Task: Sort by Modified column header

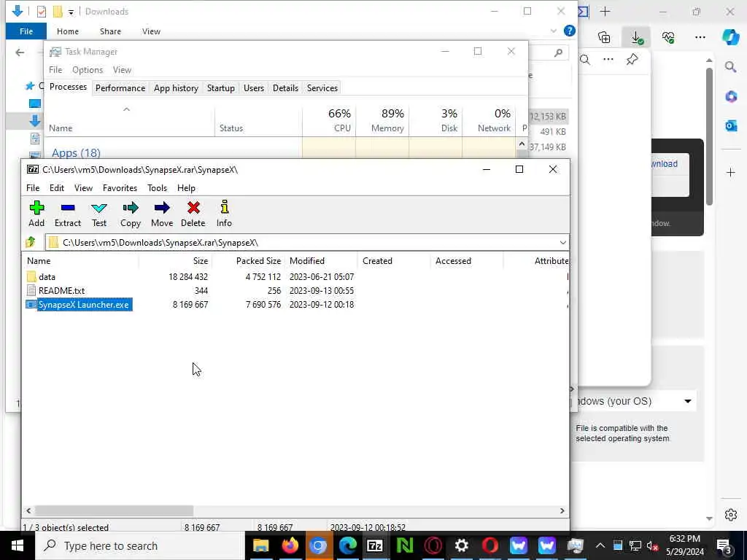Action: [x=321, y=261]
